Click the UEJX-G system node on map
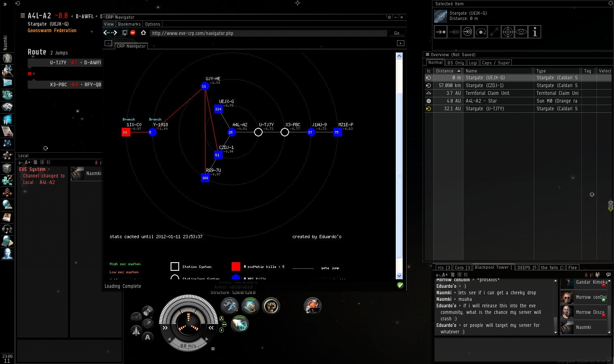 pos(218,109)
